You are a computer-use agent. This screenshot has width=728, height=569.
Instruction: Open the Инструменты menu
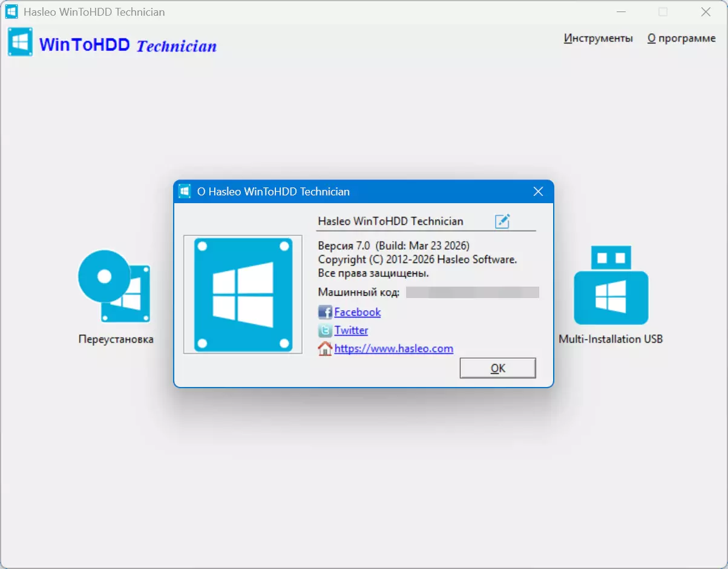click(598, 38)
